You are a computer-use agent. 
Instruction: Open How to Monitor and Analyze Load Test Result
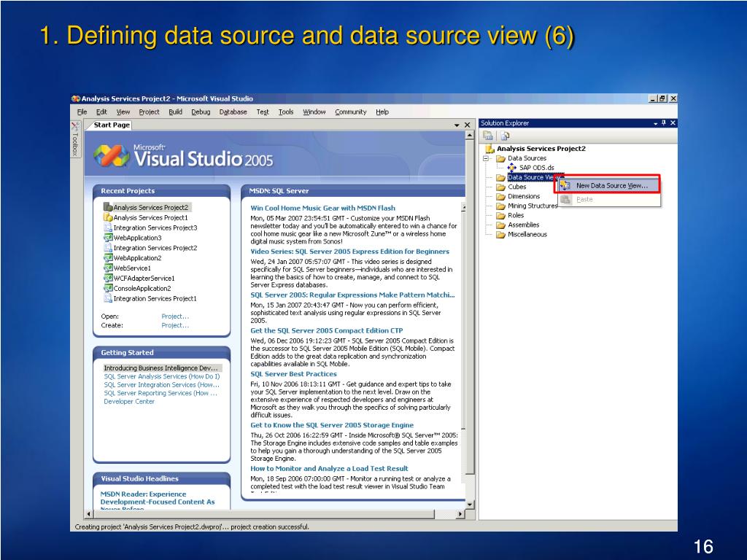tap(329, 469)
